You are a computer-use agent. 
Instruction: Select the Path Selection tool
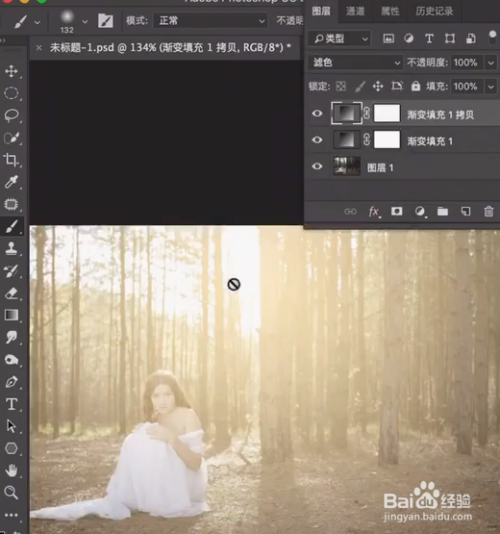point(11,426)
